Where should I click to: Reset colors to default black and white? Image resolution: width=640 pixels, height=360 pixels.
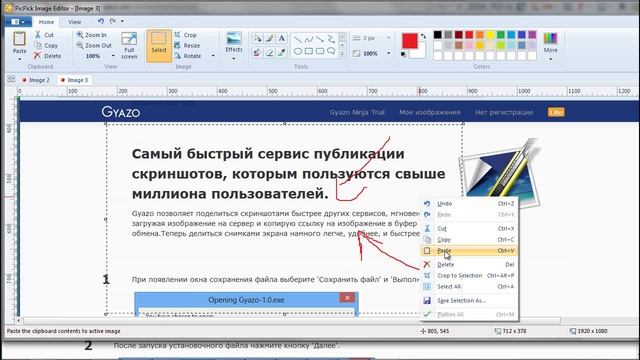click(x=404, y=54)
